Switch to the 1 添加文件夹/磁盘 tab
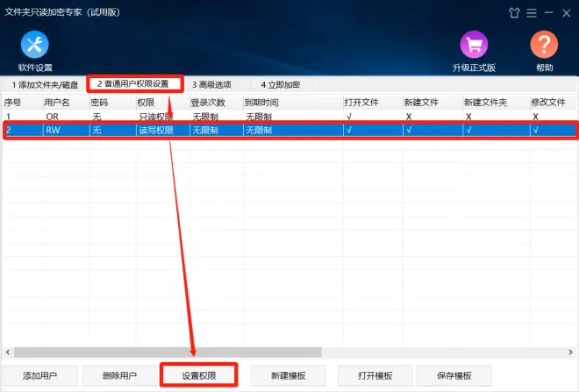Image resolution: width=579 pixels, height=392 pixels. [45, 85]
